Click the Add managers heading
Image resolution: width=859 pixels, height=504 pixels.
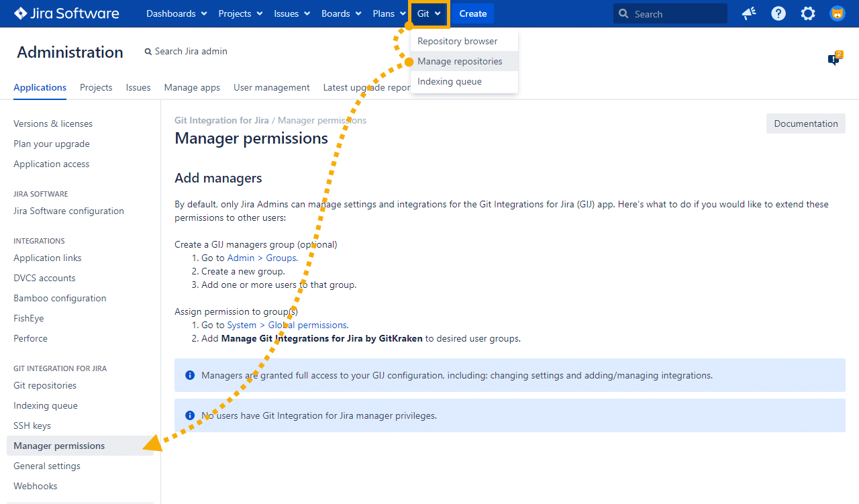(x=218, y=178)
